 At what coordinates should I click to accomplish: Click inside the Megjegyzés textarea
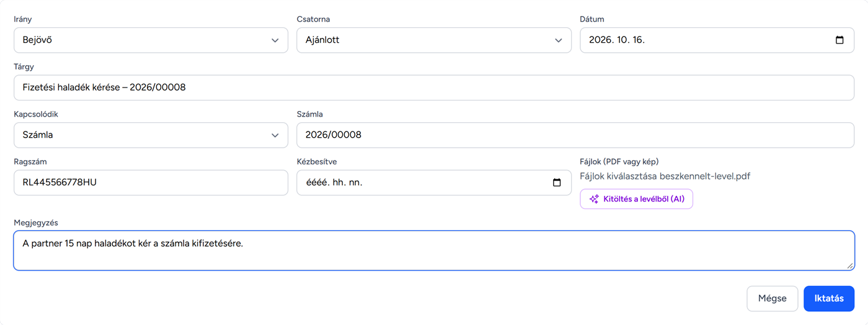[x=434, y=251]
